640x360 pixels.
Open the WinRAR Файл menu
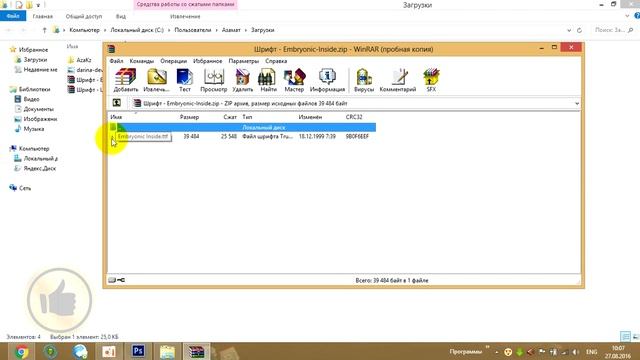[116, 61]
